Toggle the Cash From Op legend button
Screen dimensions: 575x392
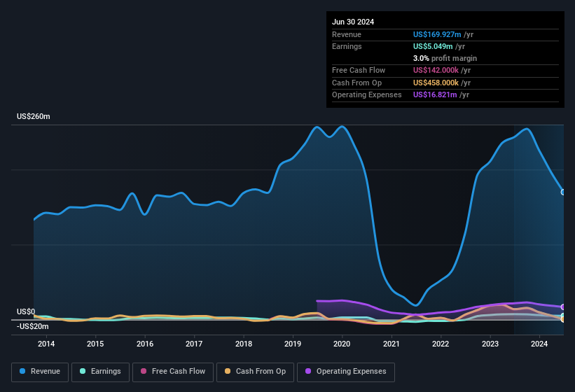pyautogui.click(x=255, y=372)
